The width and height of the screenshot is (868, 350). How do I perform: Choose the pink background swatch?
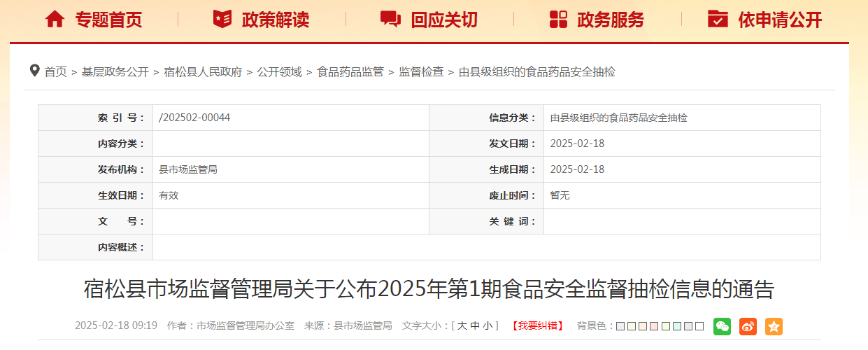tap(654, 326)
